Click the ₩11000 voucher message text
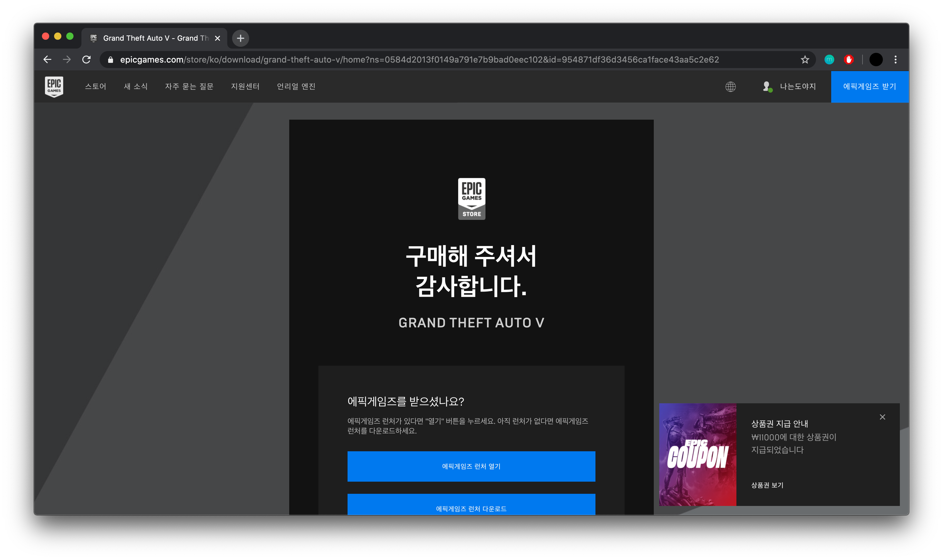 point(794,443)
